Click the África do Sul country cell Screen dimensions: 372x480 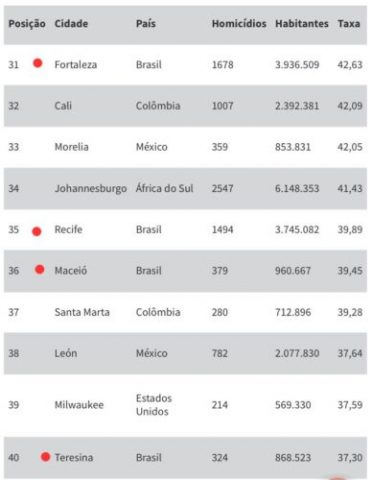165,188
